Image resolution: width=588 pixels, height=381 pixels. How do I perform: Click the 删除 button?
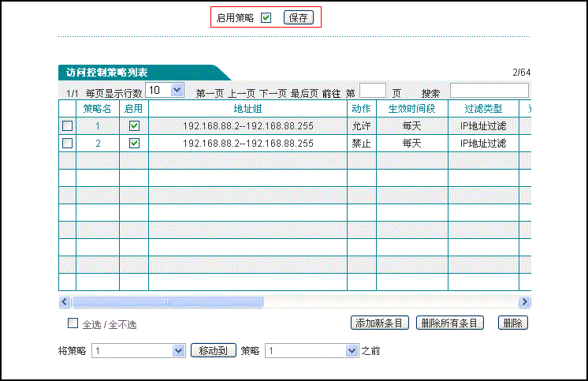pos(513,323)
